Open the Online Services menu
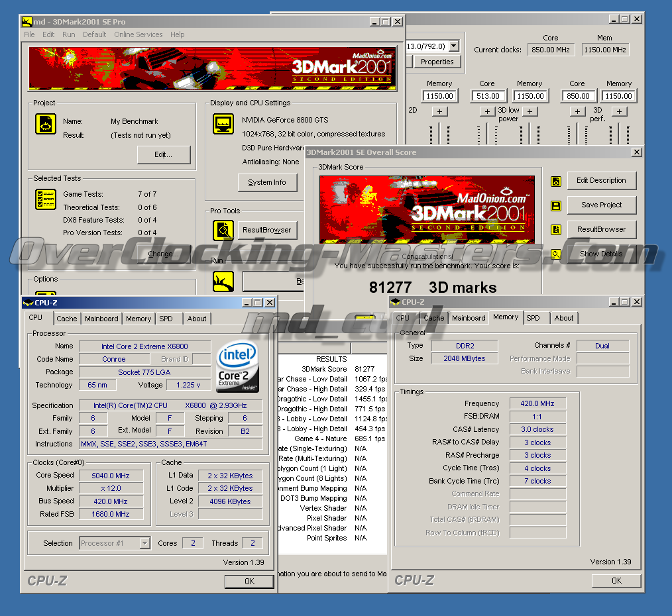 point(138,34)
